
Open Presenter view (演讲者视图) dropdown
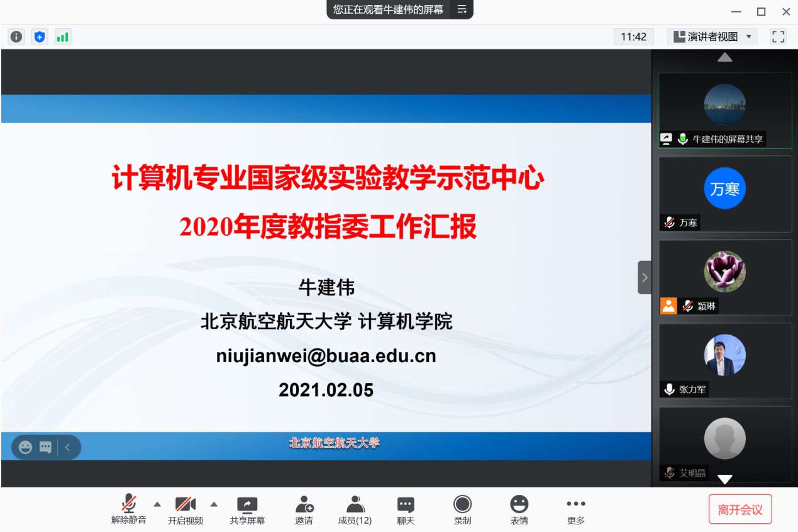[x=712, y=37]
